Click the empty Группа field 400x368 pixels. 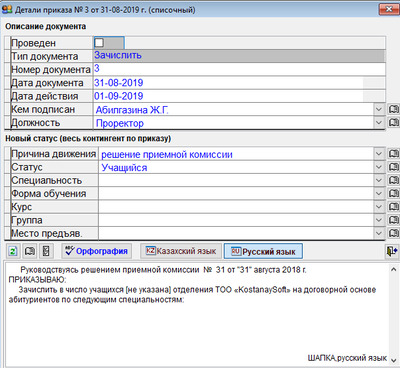(236, 220)
